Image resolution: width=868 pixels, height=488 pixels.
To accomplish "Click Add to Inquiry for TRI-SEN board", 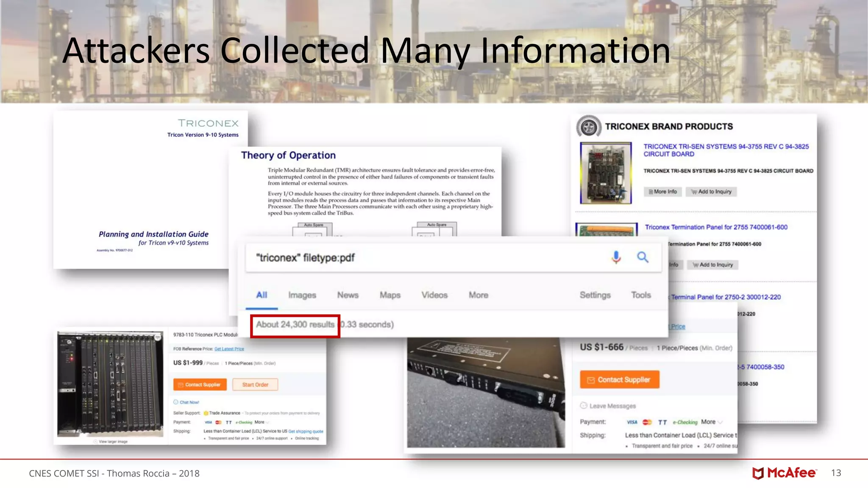I will (712, 191).
